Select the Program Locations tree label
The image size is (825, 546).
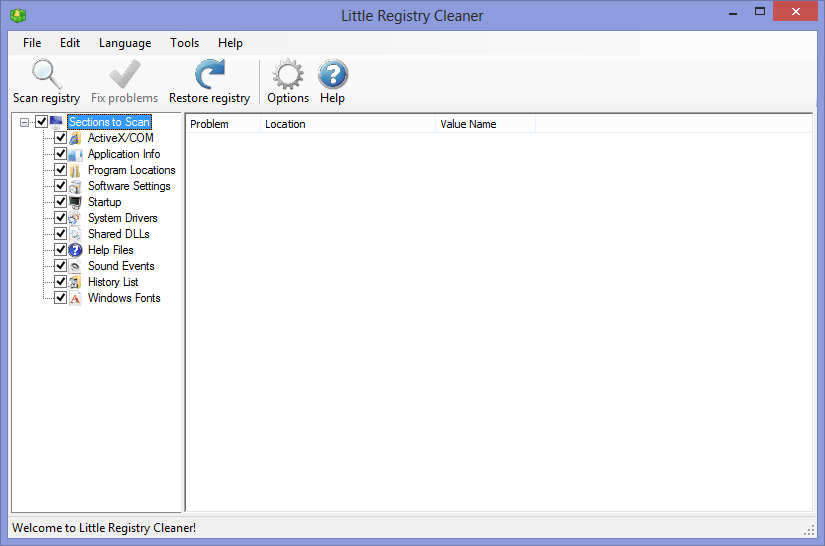[132, 170]
